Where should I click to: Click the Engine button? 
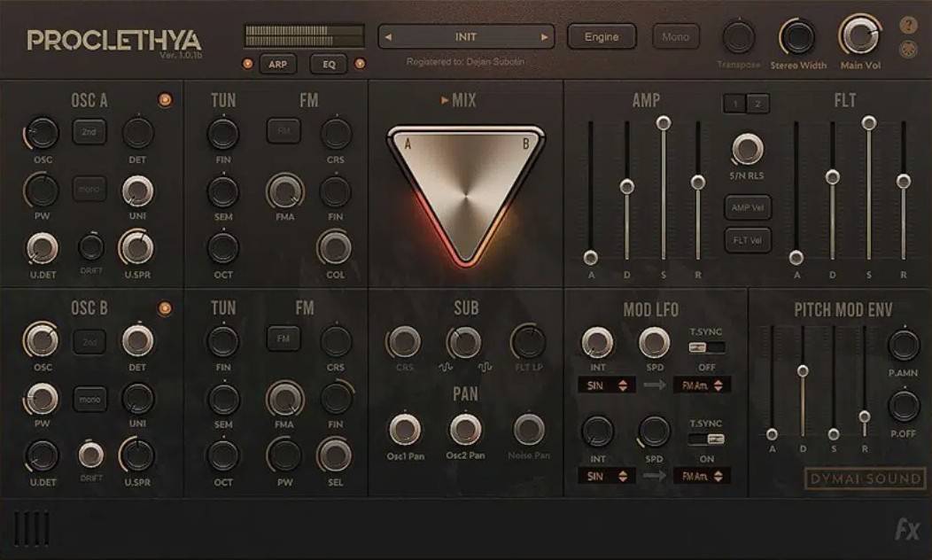[602, 37]
